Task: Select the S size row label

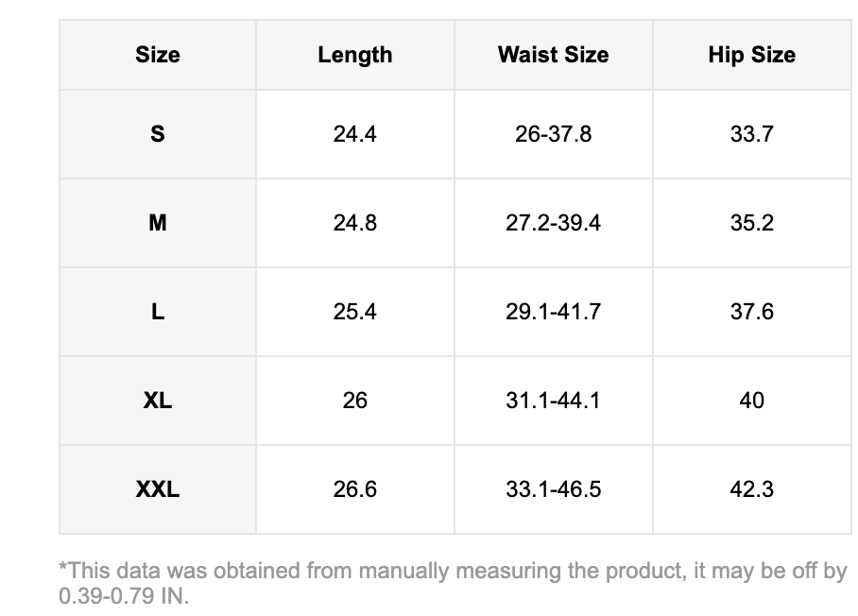Action: (x=158, y=134)
